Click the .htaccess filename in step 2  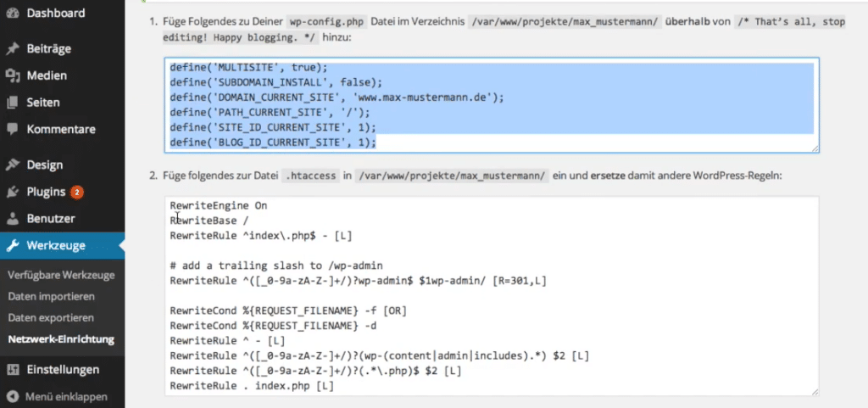click(x=310, y=176)
